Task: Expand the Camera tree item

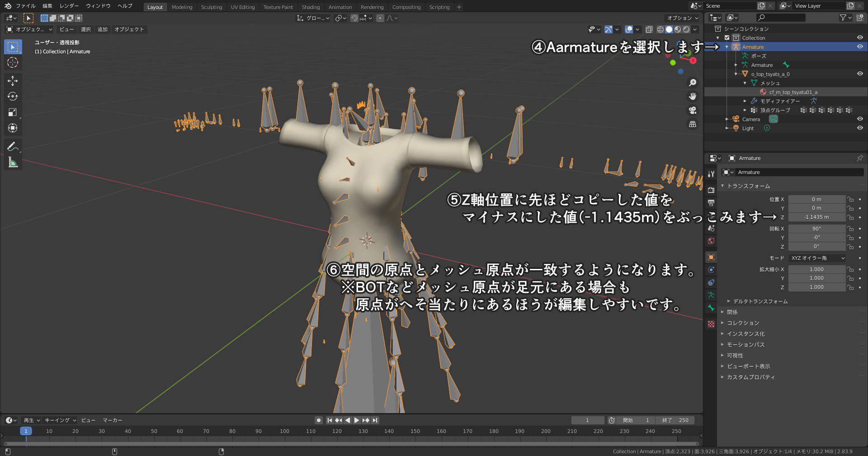Action: point(727,119)
